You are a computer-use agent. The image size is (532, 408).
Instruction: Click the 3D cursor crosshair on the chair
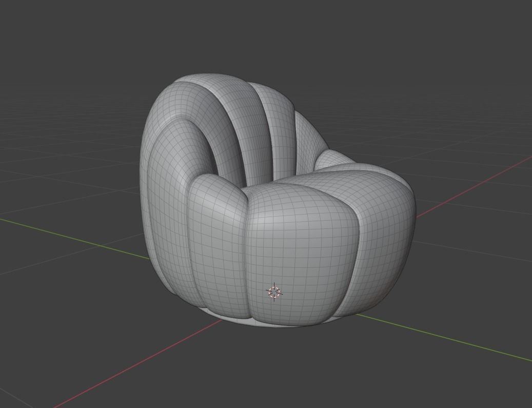coord(274,292)
